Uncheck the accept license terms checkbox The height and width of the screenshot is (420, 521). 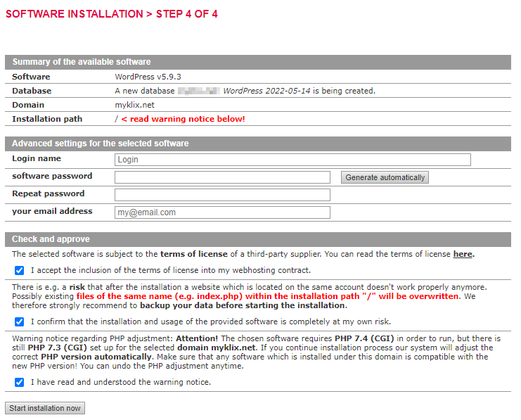click(19, 270)
